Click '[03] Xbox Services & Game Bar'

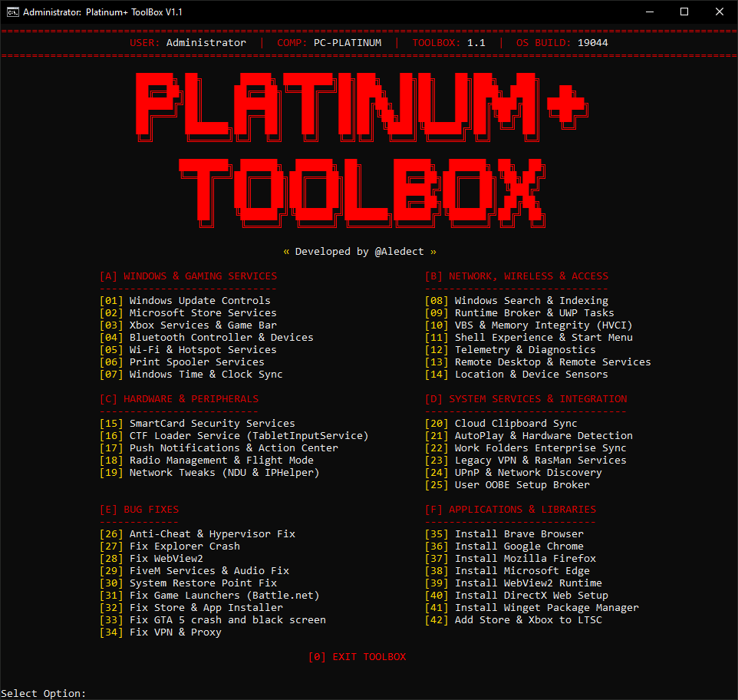pyautogui.click(x=188, y=325)
